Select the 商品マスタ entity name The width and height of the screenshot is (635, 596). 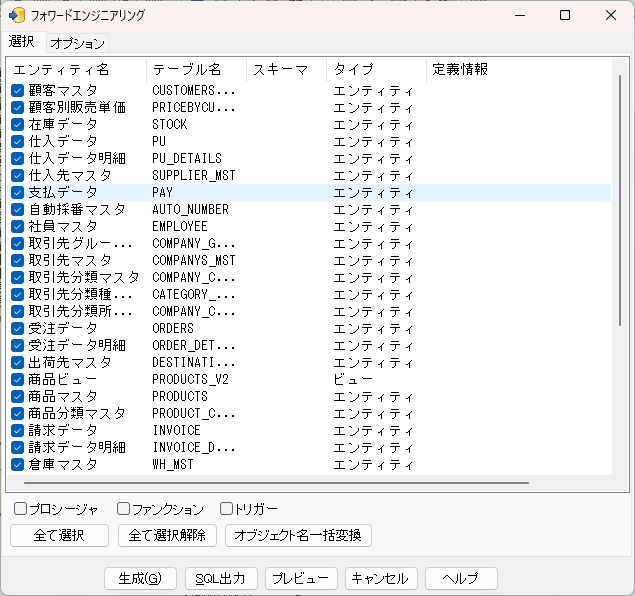pyautogui.click(x=63, y=396)
